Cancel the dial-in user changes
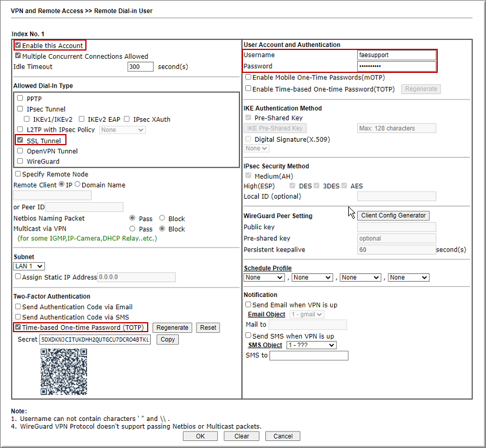Viewport: 486px width, 448px height. (282, 436)
